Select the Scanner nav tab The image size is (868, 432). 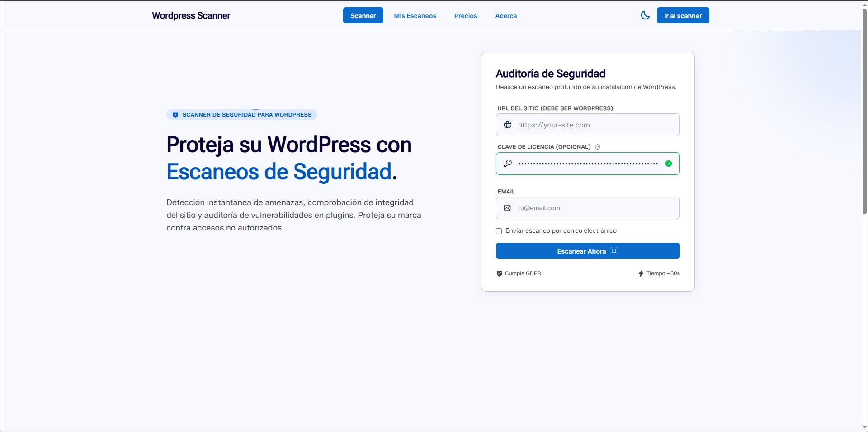(363, 15)
